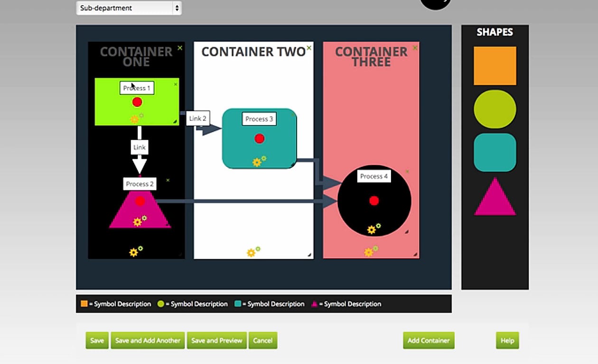Select the green circle shape
The height and width of the screenshot is (364, 598).
[495, 109]
